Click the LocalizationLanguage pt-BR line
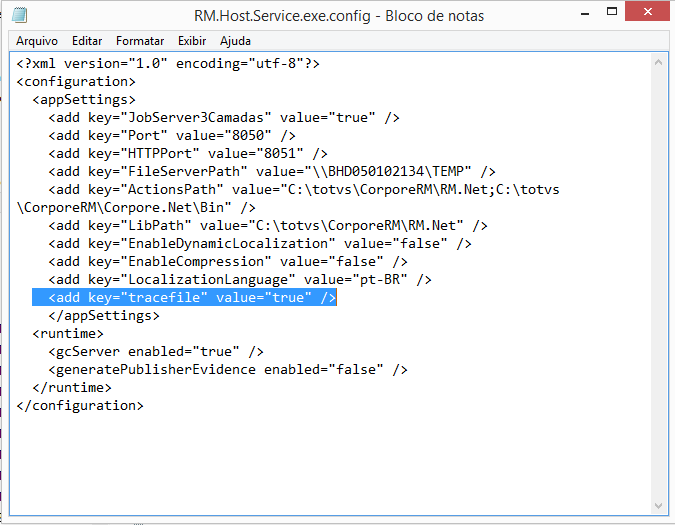 (240, 280)
